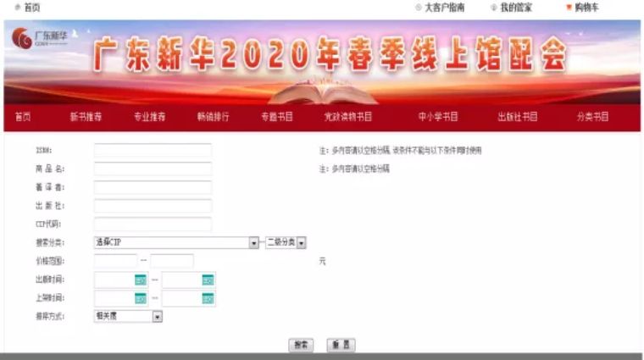Click the 重置 reset button

point(341,345)
